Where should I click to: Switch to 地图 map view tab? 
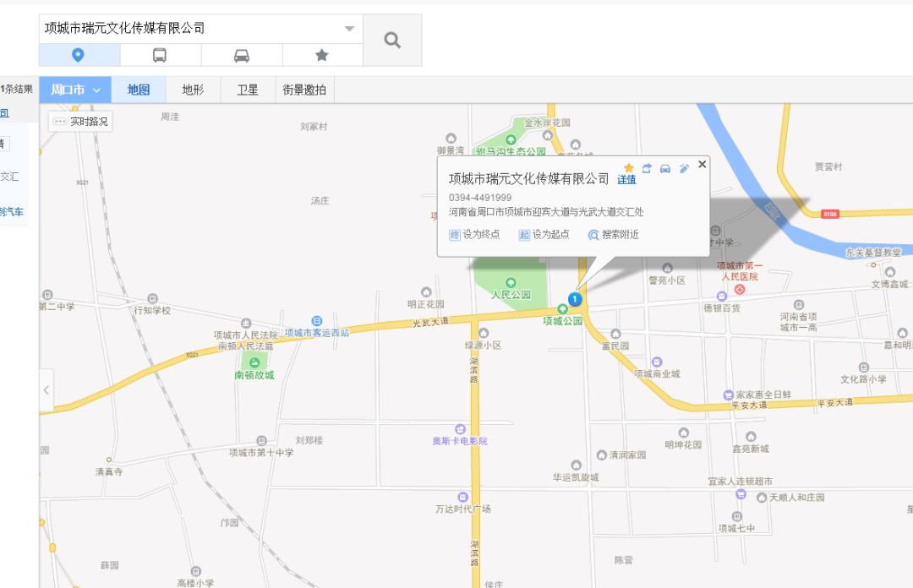[x=139, y=90]
